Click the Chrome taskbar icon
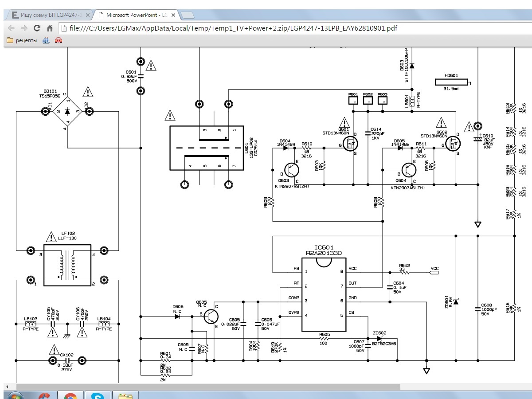This screenshot has width=532, height=399. [70, 396]
